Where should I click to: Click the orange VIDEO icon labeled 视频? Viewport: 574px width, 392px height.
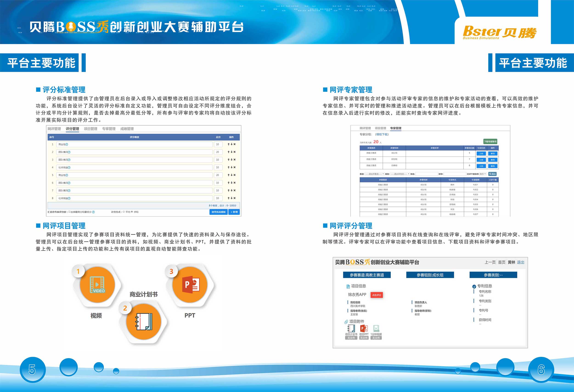coord(97,285)
